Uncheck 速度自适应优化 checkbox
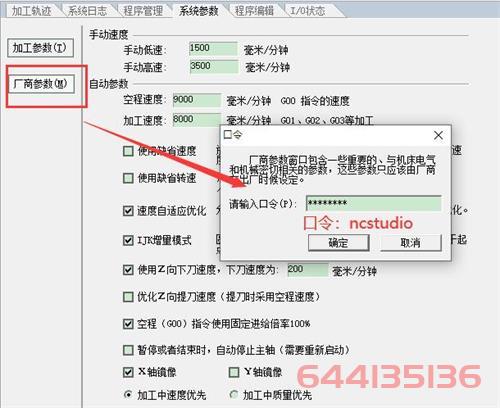 128,211
